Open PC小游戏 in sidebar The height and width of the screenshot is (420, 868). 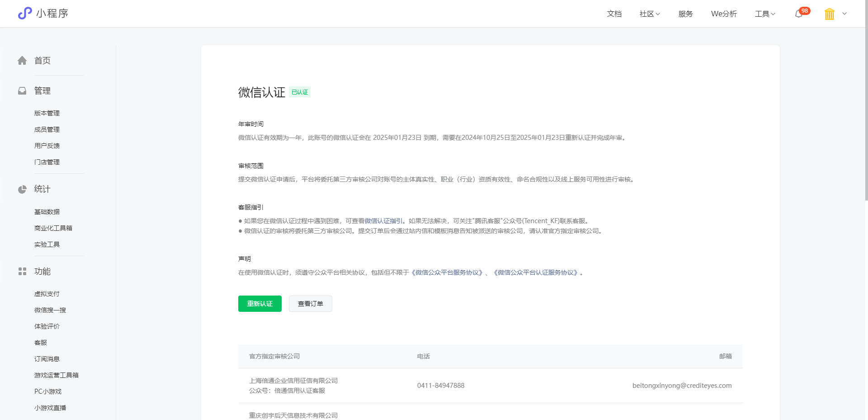(x=48, y=391)
